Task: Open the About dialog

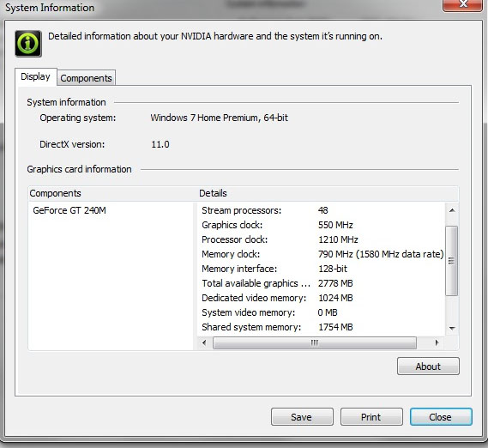Action: pyautogui.click(x=428, y=366)
